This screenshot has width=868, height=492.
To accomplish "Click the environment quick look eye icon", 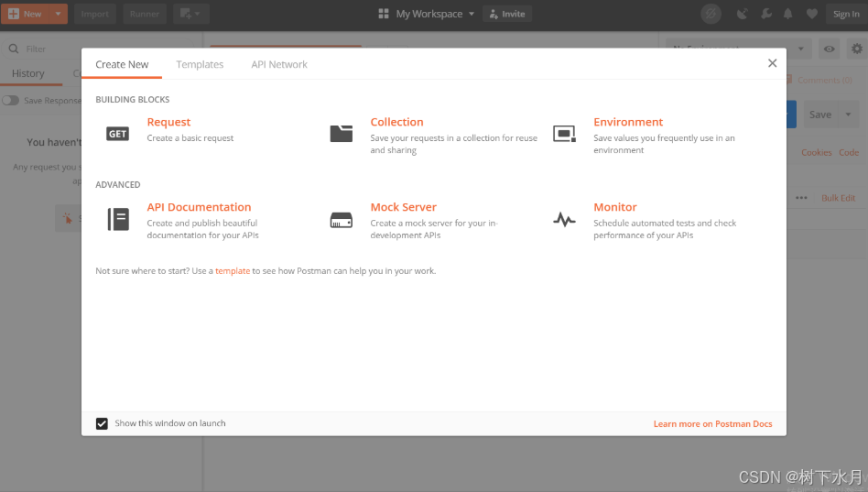I will pyautogui.click(x=829, y=49).
